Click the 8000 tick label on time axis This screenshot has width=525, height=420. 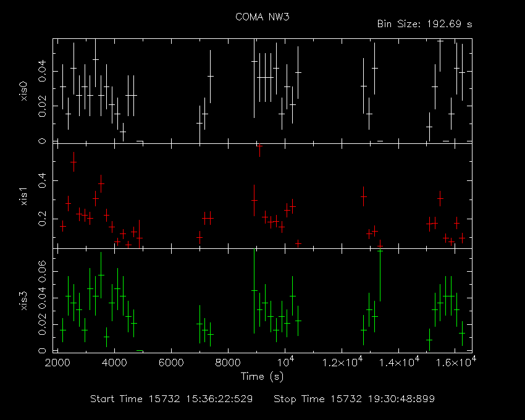click(228, 363)
